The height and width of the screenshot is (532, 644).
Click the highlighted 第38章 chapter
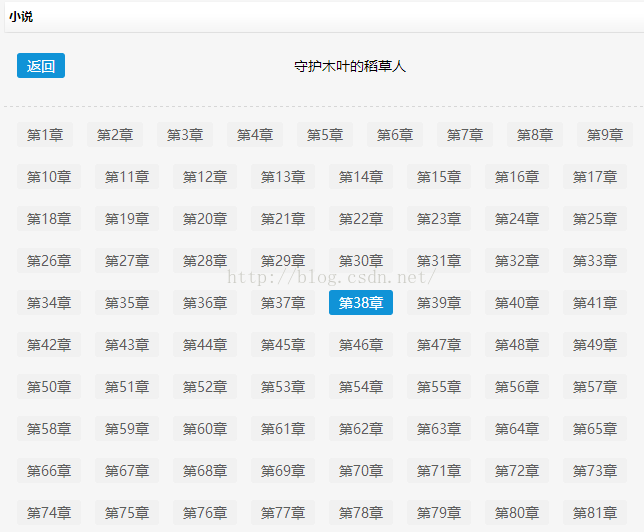(361, 302)
